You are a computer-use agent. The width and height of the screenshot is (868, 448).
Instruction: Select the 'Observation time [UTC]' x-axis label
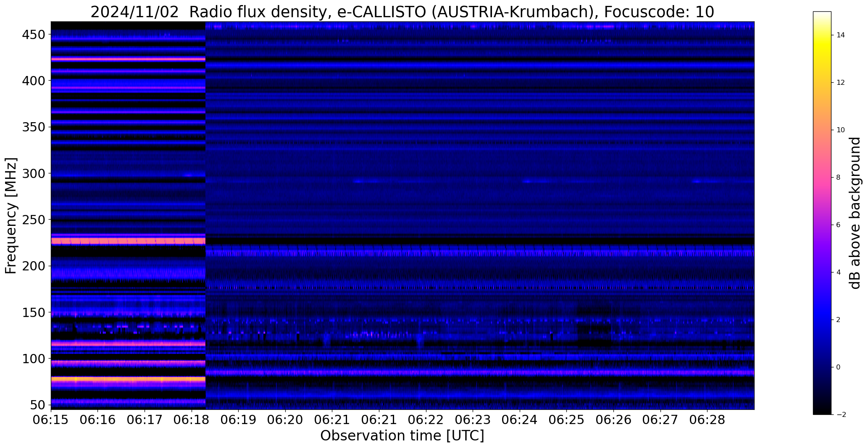[402, 435]
